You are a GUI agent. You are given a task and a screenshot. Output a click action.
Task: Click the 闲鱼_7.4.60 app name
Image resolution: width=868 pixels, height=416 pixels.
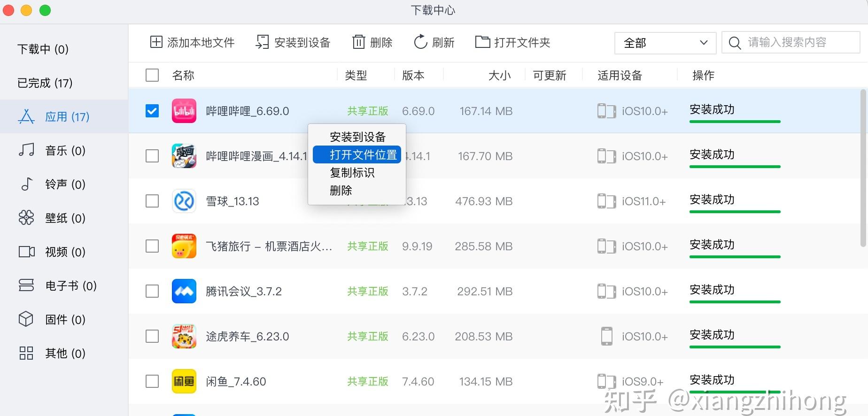236,381
